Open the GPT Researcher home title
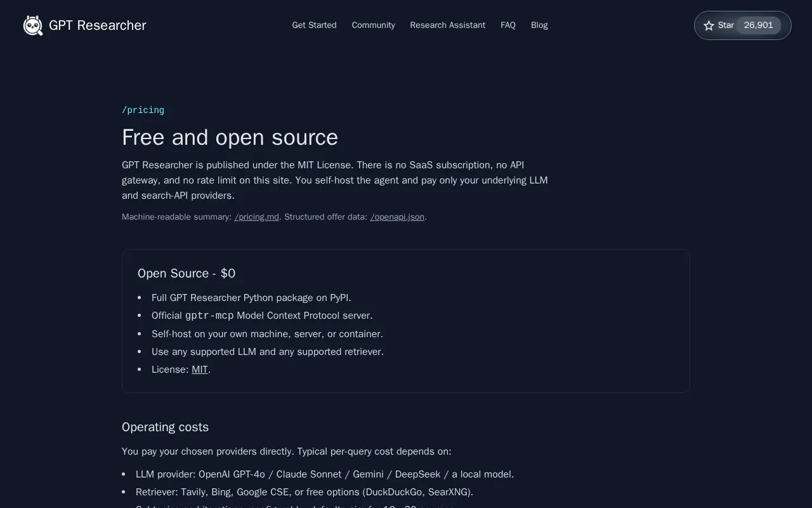Screen dimensions: 812x508 coord(97,25)
